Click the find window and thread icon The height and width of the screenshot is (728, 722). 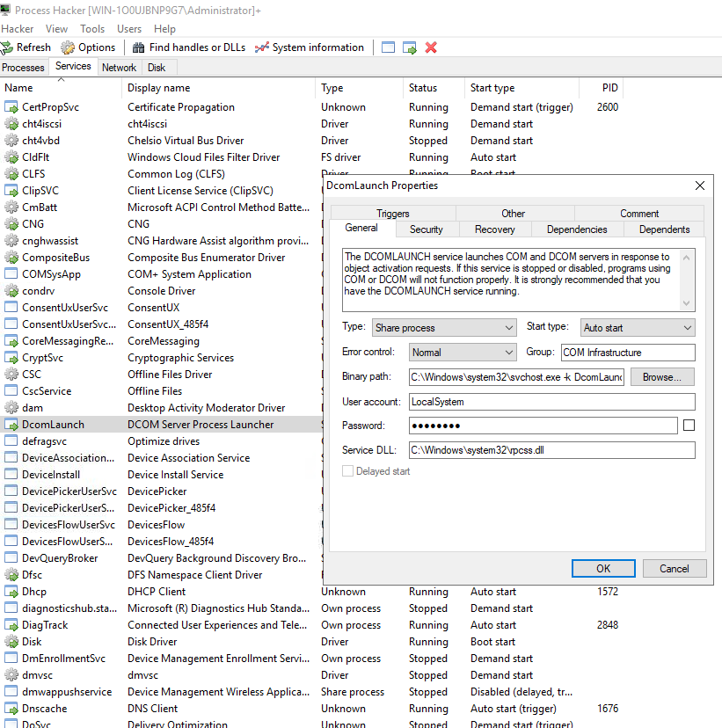click(x=410, y=47)
